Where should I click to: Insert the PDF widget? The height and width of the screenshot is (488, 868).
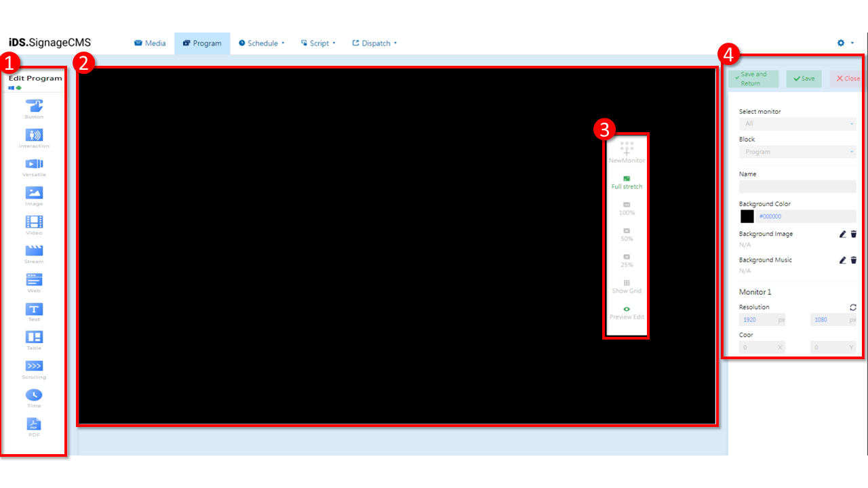(34, 424)
